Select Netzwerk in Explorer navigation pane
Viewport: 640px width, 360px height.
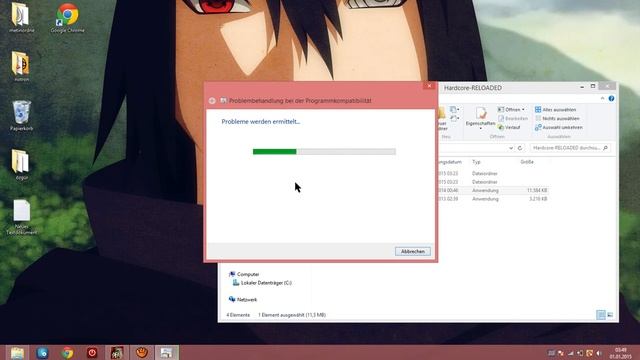(x=243, y=300)
